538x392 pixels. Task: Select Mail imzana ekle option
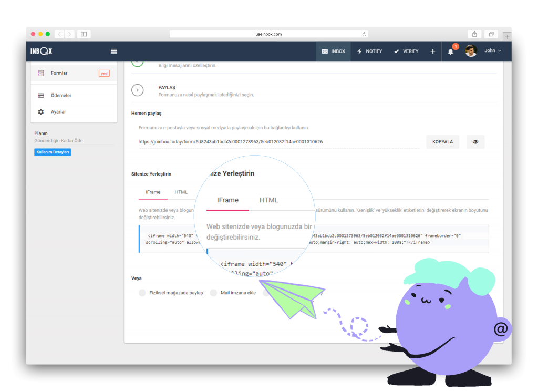[x=233, y=293]
